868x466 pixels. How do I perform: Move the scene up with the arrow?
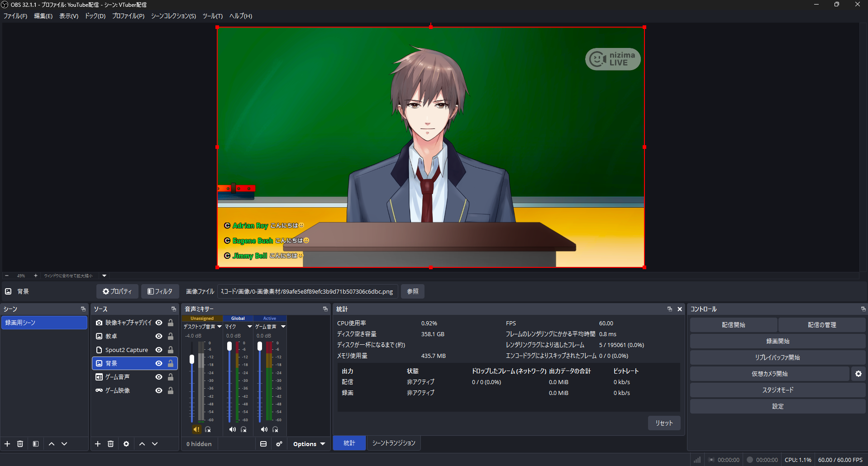click(x=52, y=444)
